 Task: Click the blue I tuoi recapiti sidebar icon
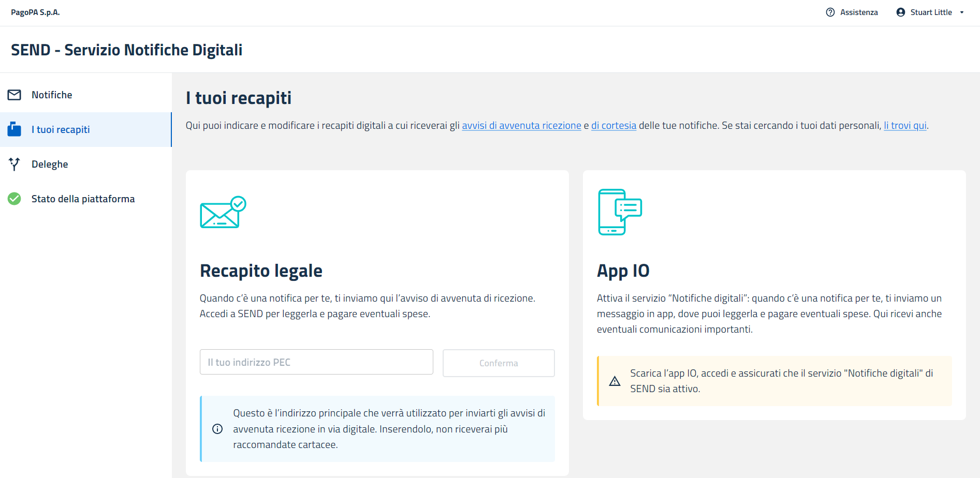pos(14,129)
